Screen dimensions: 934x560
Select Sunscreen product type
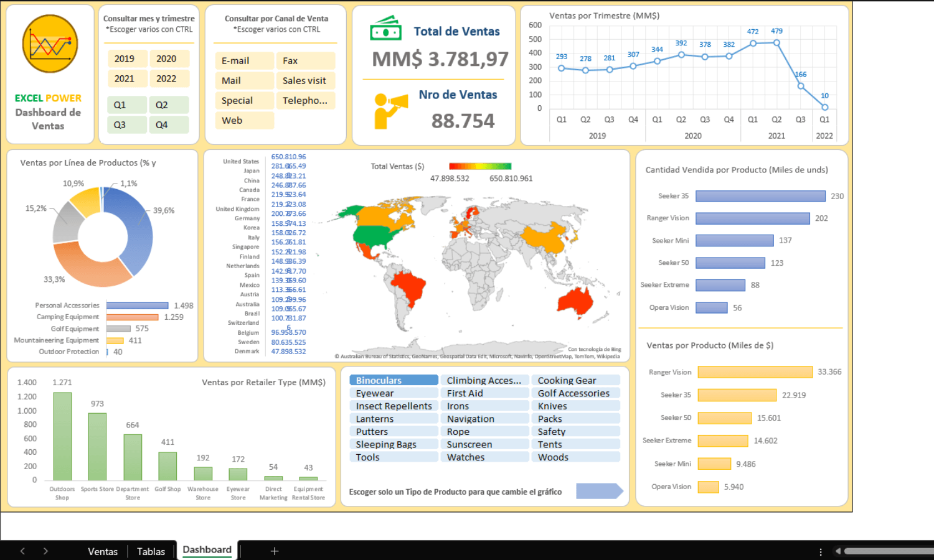(x=485, y=444)
